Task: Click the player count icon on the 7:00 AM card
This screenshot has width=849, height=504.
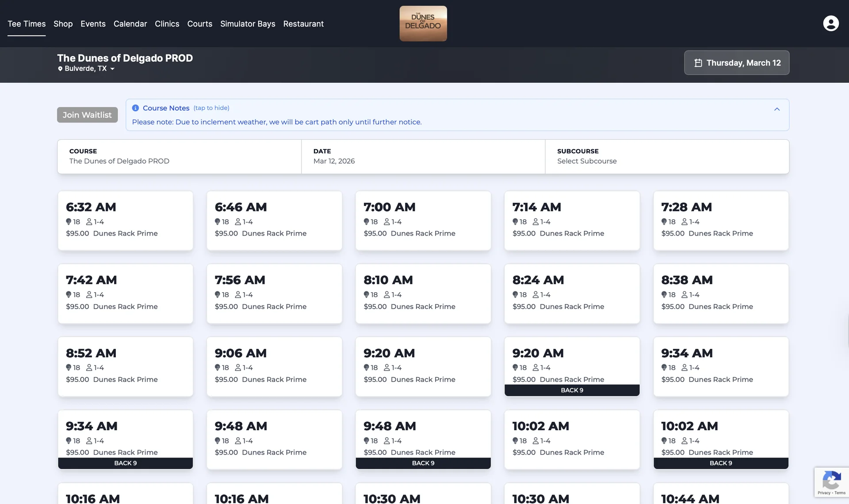Action: [x=387, y=221]
